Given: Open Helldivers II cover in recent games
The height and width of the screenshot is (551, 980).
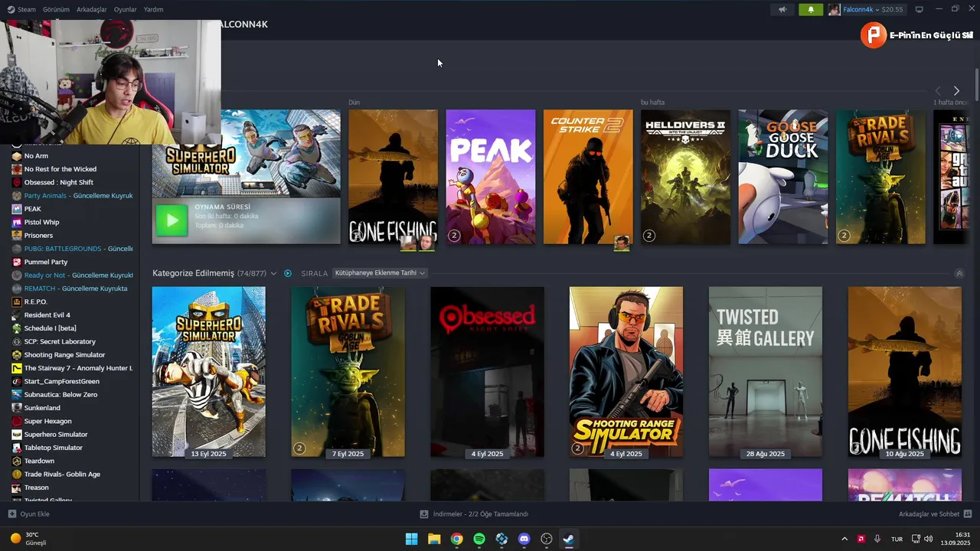Looking at the screenshot, I should [685, 177].
